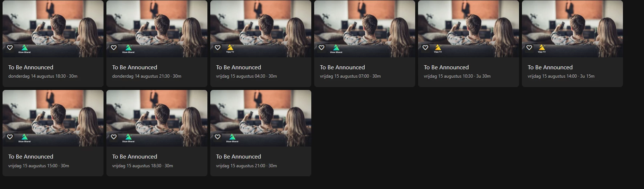Favorite the donderdag 14 augustus 21:30 program
644x189 pixels.
(114, 48)
